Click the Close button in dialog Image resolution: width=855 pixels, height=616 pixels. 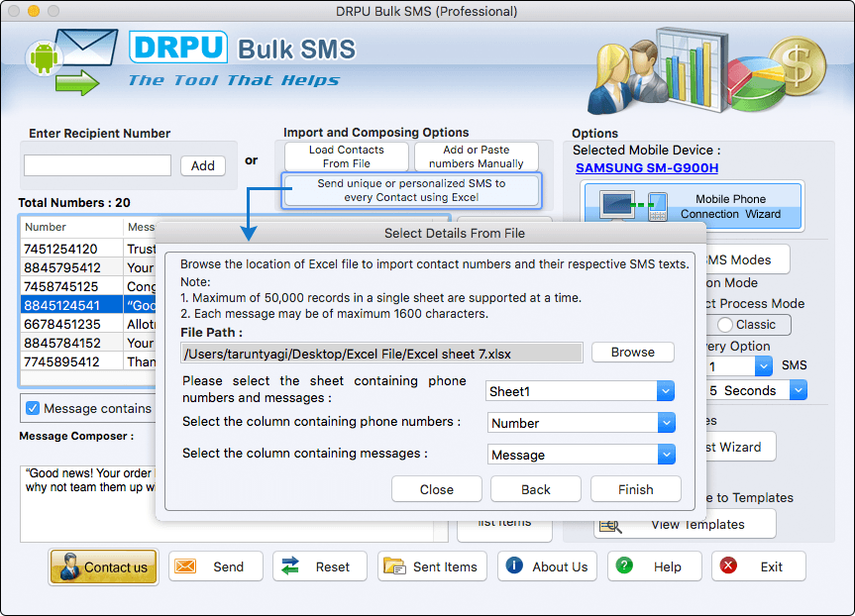click(x=437, y=489)
